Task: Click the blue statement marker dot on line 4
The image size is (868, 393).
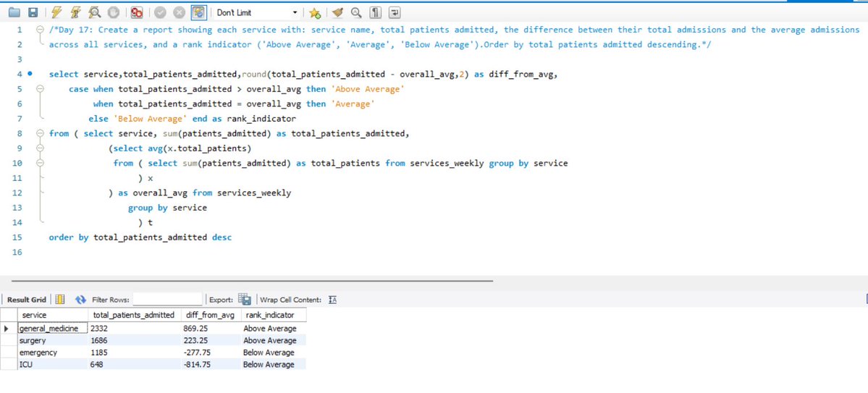Action: (30, 74)
